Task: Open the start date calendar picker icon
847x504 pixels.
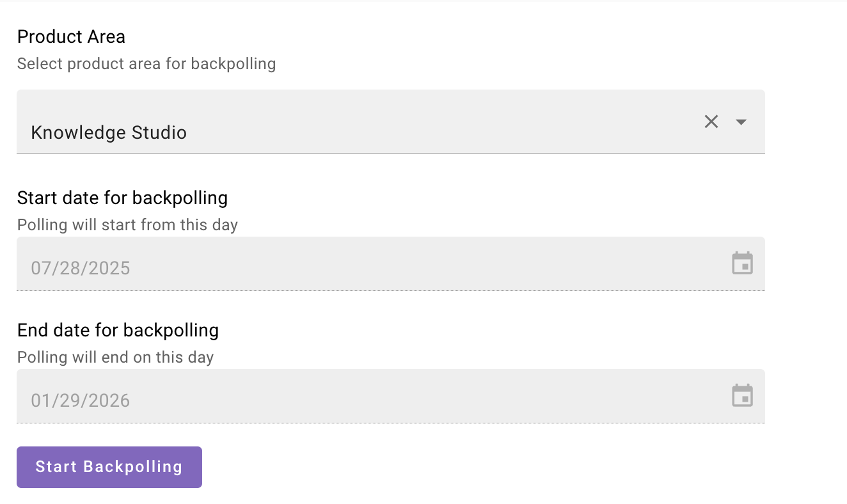Action: point(742,264)
